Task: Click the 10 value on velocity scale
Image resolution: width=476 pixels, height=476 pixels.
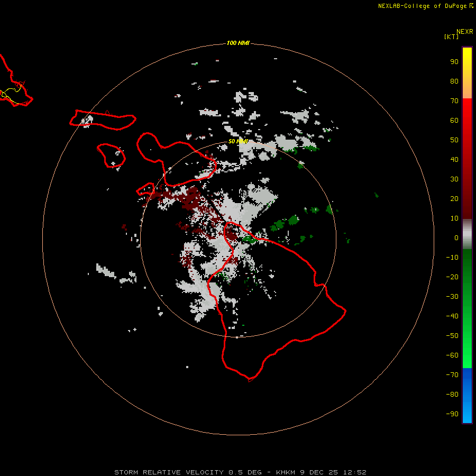Action: [x=454, y=218]
